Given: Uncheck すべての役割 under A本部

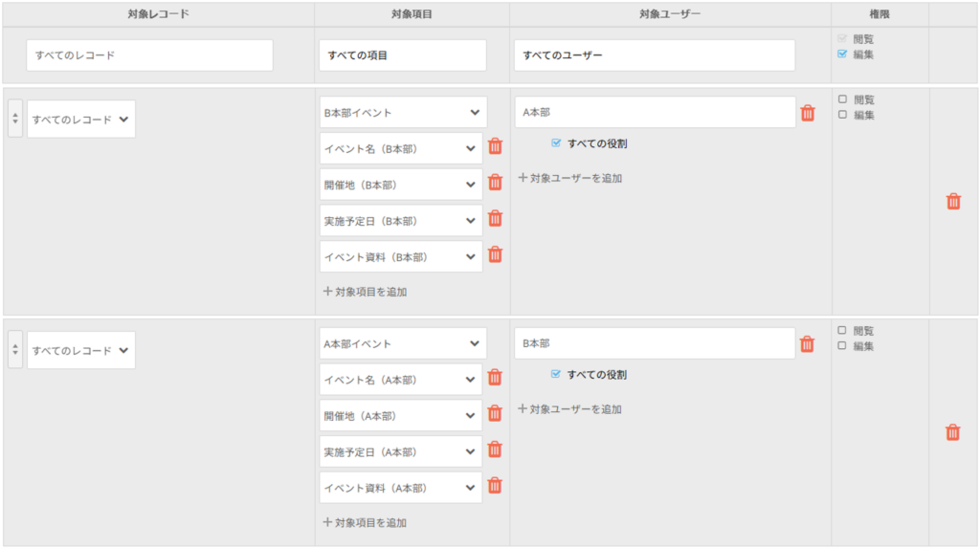Looking at the screenshot, I should (x=556, y=143).
